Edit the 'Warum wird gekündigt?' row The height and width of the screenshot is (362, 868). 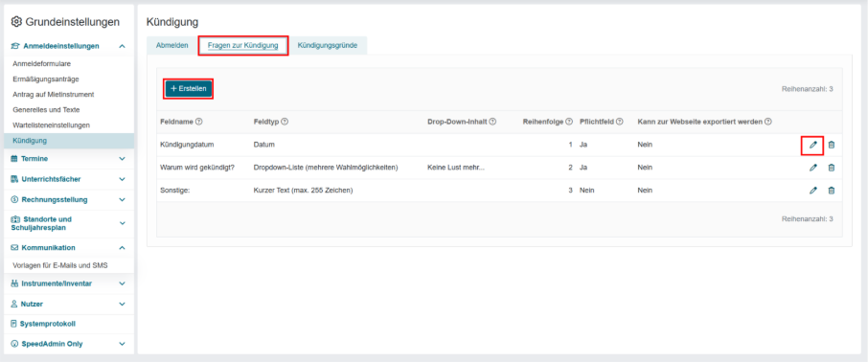tap(812, 168)
